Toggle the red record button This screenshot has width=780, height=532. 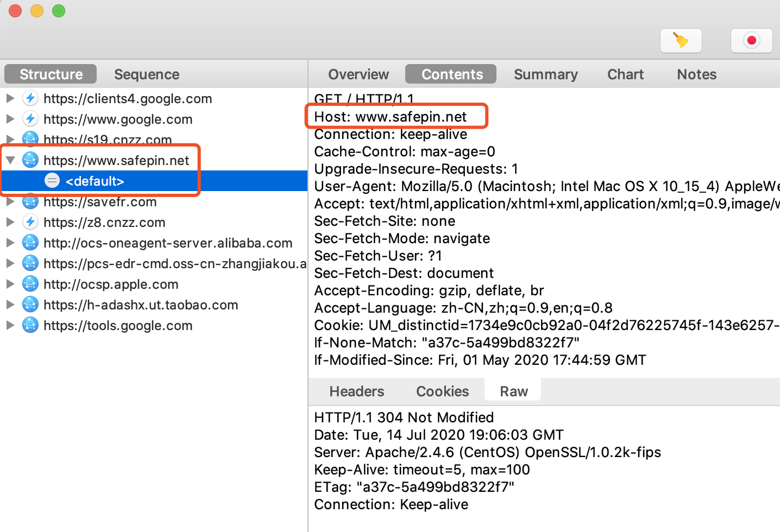pos(751,41)
